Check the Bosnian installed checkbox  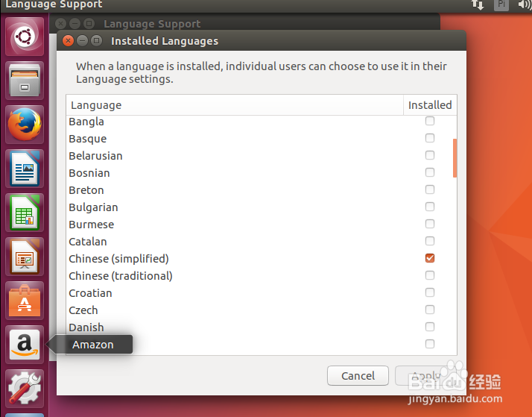[x=430, y=172]
